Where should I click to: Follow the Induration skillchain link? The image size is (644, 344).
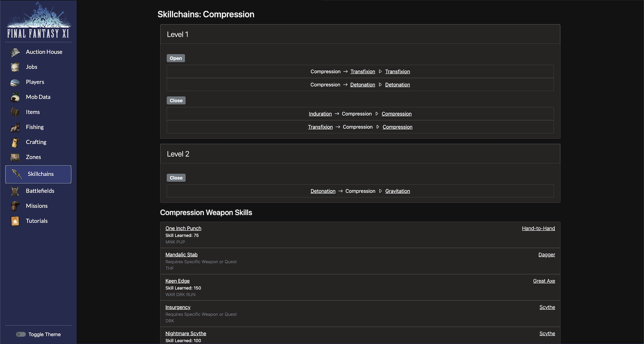pyautogui.click(x=320, y=114)
